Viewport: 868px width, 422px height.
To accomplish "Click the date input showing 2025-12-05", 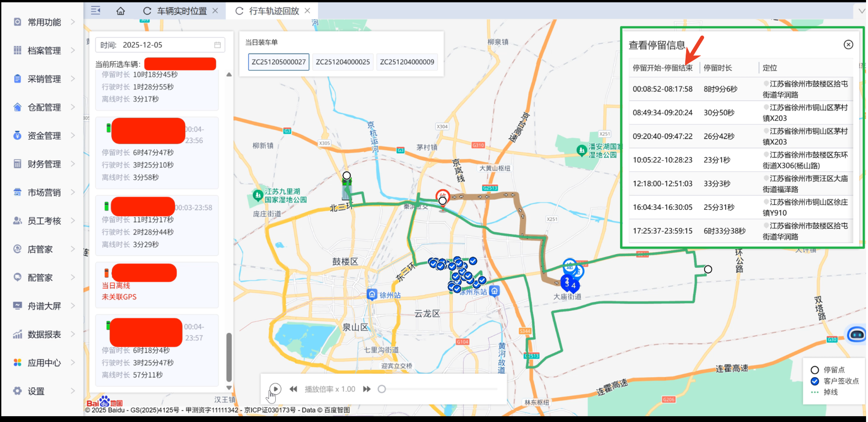I will [160, 45].
